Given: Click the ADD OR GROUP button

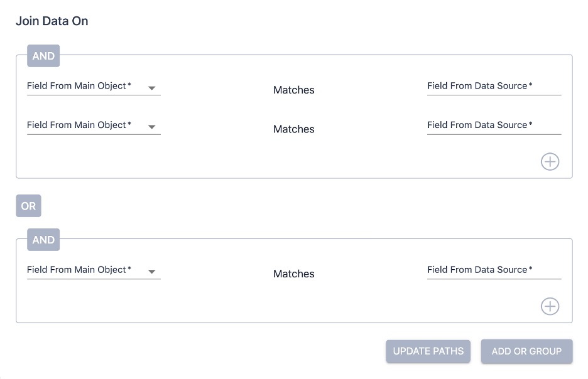Looking at the screenshot, I should [526, 351].
